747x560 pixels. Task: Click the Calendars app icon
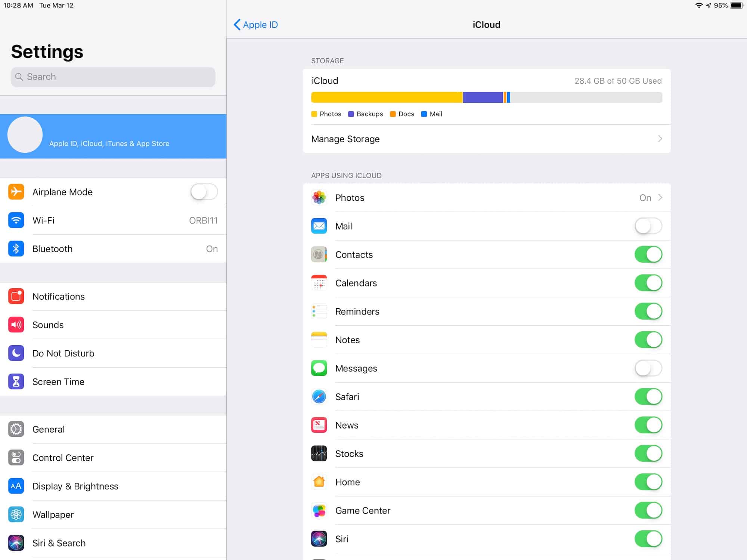point(319,283)
